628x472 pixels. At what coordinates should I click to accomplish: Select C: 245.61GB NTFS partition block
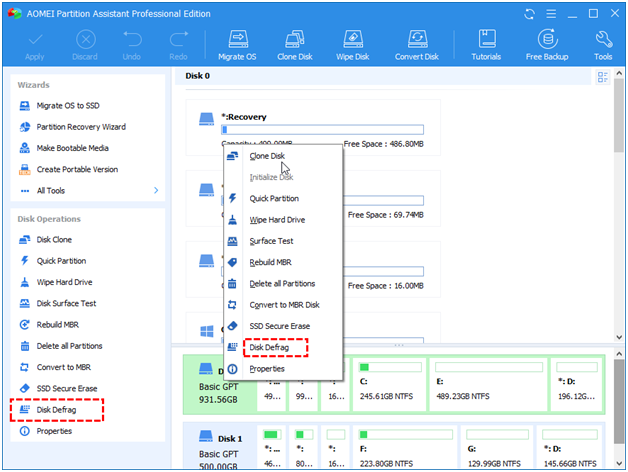coord(389,385)
